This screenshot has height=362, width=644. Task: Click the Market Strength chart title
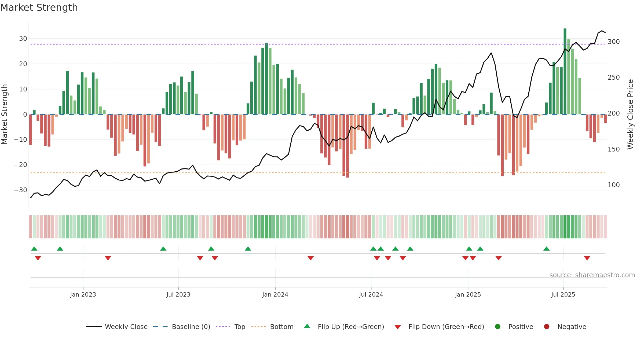pos(39,8)
